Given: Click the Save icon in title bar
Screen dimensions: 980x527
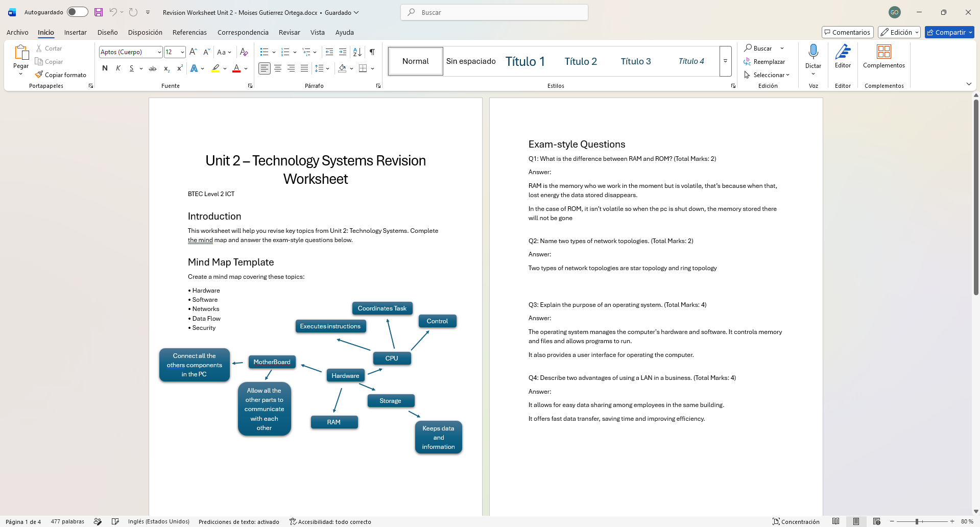Looking at the screenshot, I should pos(99,12).
